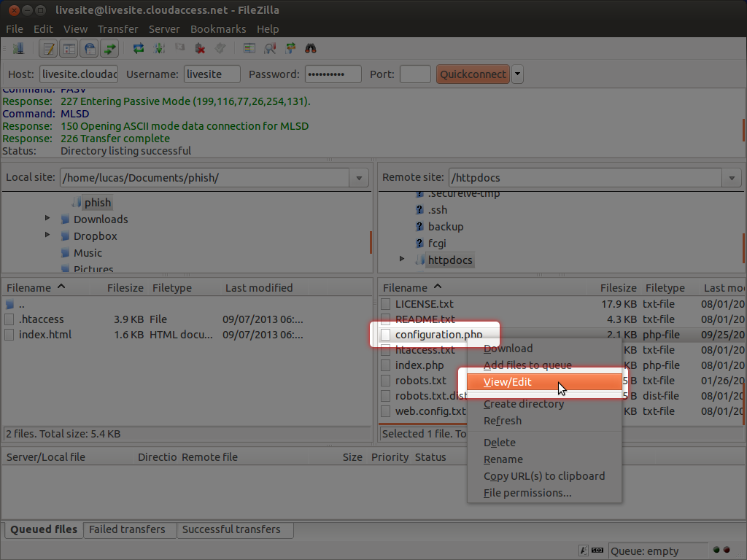Click the Downloads folder icon in local tree
Image resolution: width=747 pixels, height=560 pixels.
pyautogui.click(x=66, y=219)
